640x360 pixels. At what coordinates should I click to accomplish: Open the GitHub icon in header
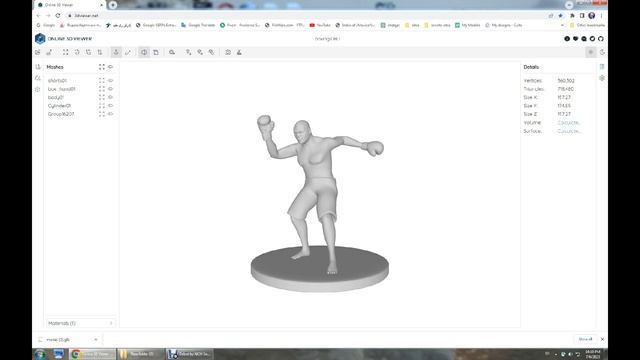pyautogui.click(x=601, y=39)
